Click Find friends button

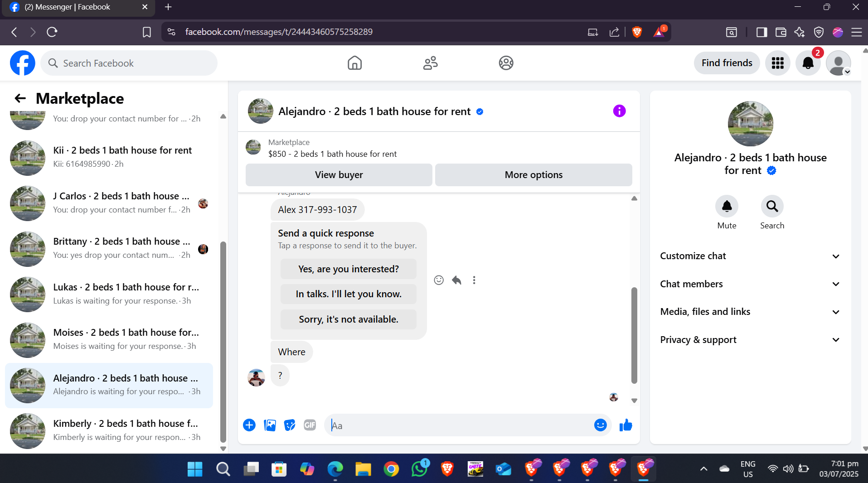[x=727, y=63]
